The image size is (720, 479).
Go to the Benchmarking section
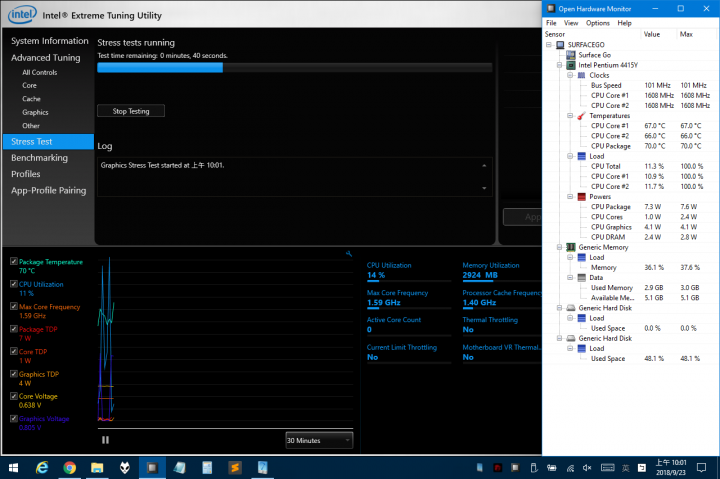39,158
